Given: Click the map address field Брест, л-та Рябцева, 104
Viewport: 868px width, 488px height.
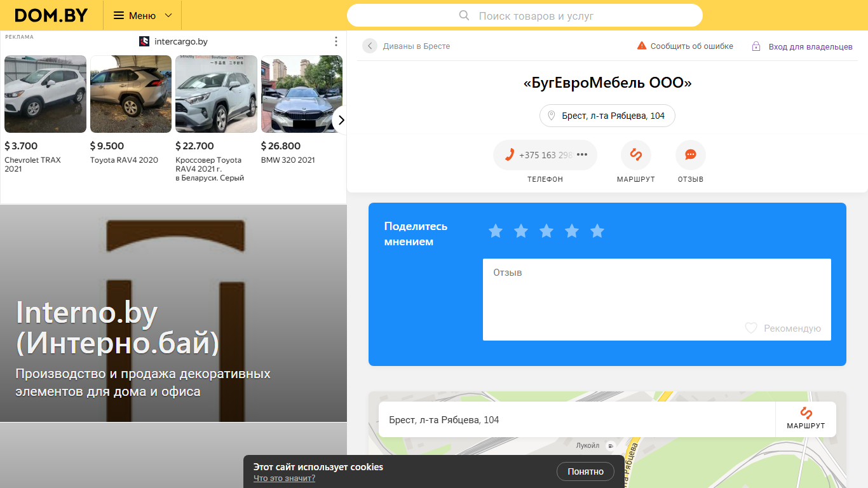Looking at the screenshot, I should pos(577,419).
